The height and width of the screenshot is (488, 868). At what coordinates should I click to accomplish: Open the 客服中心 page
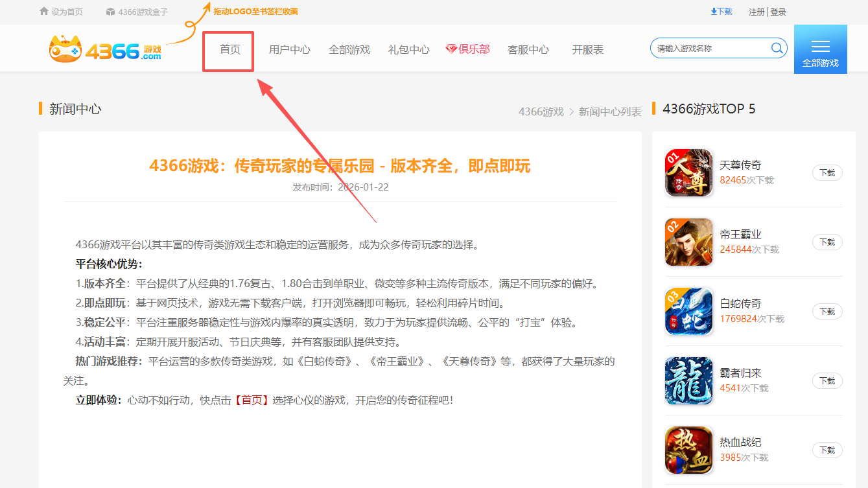528,49
